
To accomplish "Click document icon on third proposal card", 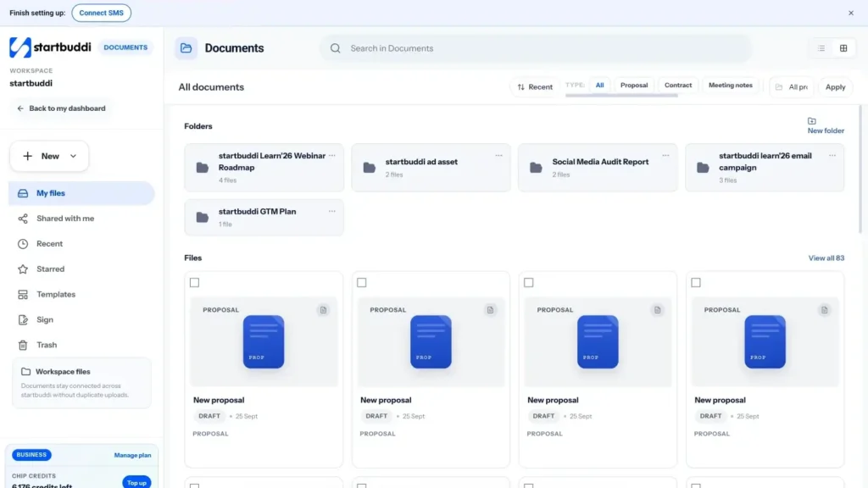I will point(658,310).
